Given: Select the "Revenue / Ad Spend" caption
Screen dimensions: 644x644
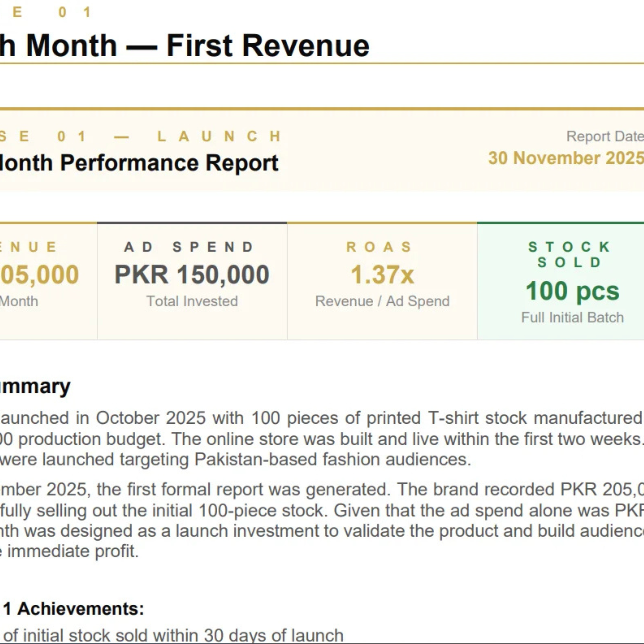Looking at the screenshot, I should [382, 301].
